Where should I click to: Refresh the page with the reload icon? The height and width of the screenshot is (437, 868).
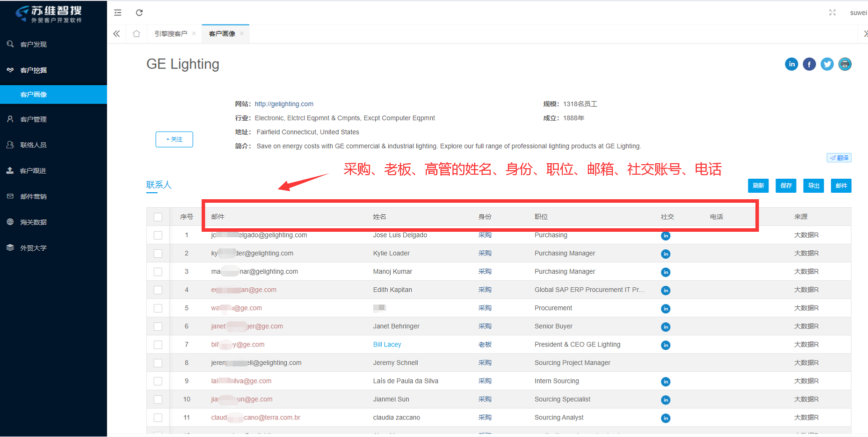[139, 13]
